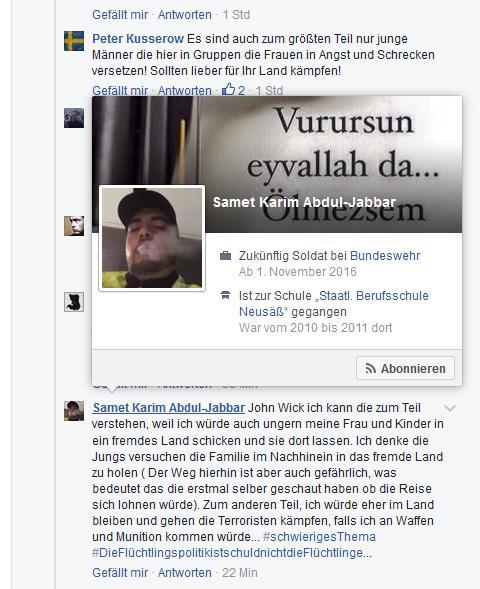Click the thumbs-up likes icon under Peter Kusserow's comment

pos(228,89)
